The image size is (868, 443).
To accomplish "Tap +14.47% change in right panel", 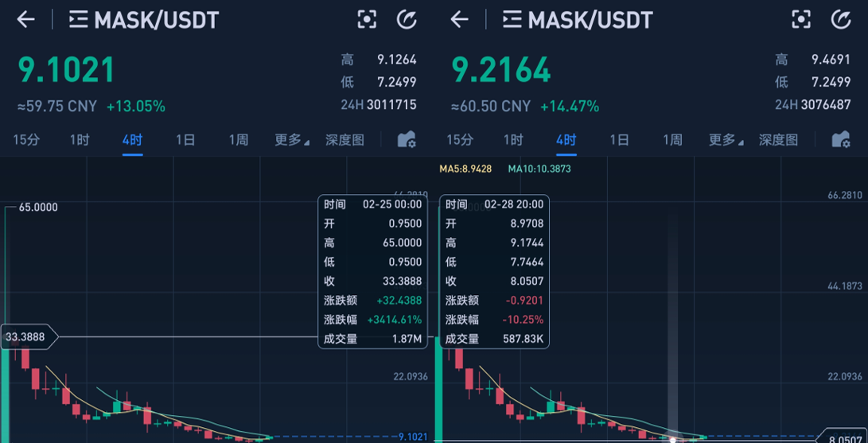I will tap(570, 107).
